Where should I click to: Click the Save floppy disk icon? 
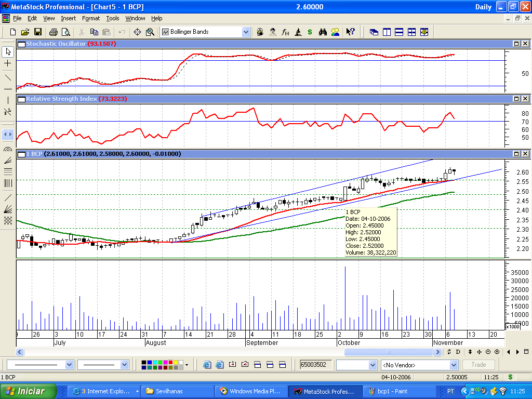tap(37, 32)
